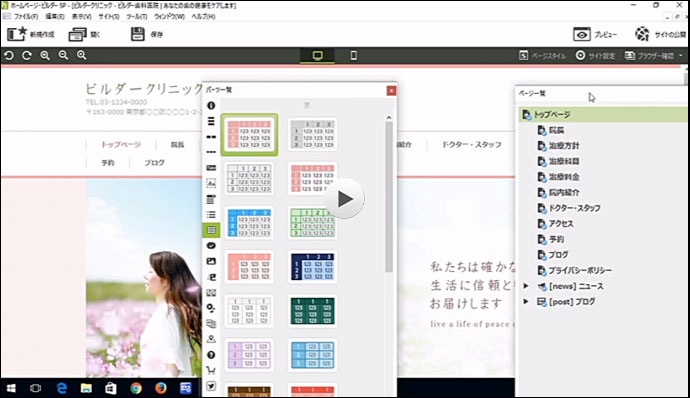This screenshot has width=690, height=398.
Task: Open the Windows Start menu
Action: [x=11, y=388]
